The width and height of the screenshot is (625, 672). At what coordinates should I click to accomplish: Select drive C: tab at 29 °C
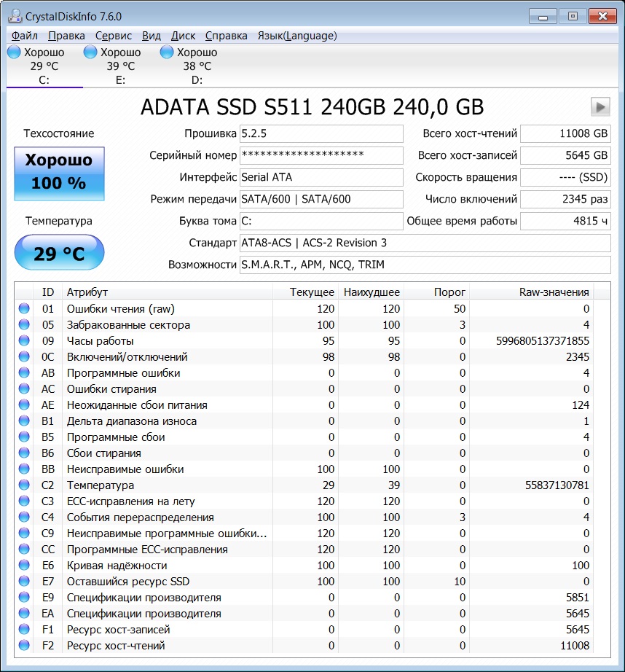click(44, 66)
